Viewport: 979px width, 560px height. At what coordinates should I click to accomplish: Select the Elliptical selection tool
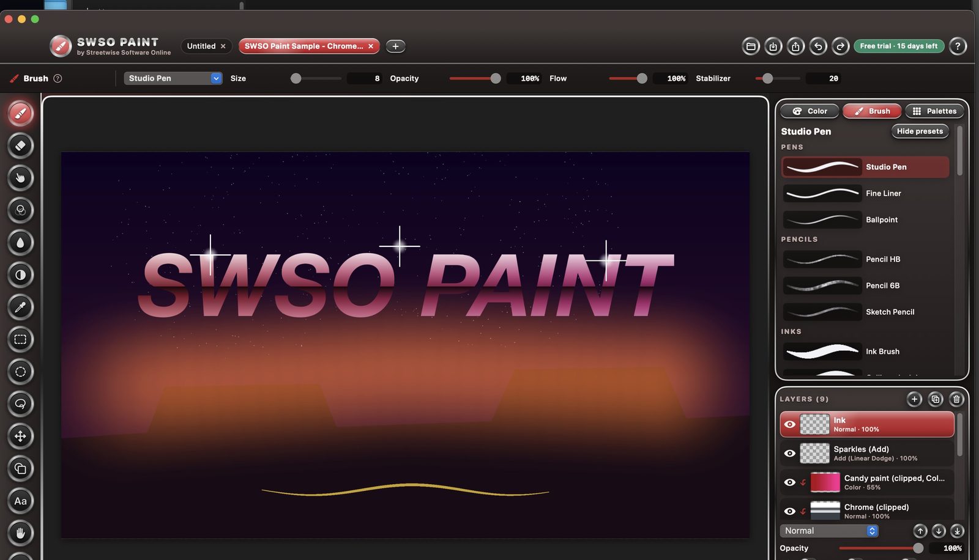20,372
